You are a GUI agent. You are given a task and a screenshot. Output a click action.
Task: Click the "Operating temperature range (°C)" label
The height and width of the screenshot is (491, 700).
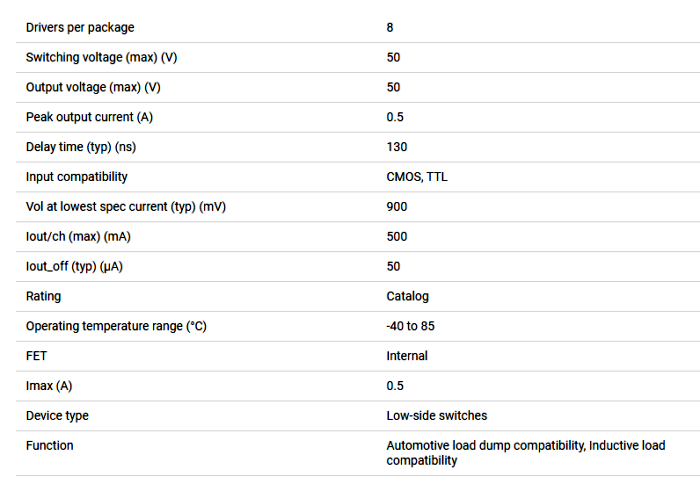click(x=116, y=326)
